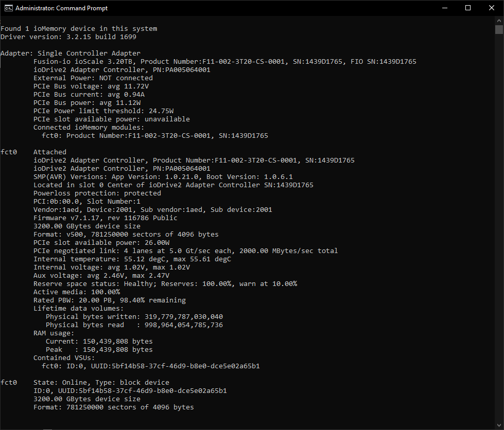Screen dimensions: 504x430
Task: Click 'Peak : 150,439,808 bytes' line
Action: pyautogui.click(x=99, y=350)
